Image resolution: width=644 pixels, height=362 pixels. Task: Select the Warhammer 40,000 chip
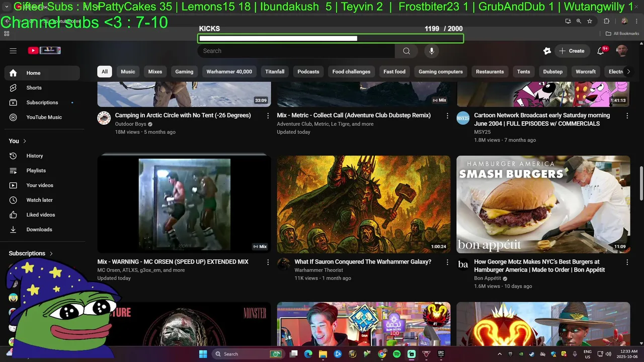coord(229,71)
